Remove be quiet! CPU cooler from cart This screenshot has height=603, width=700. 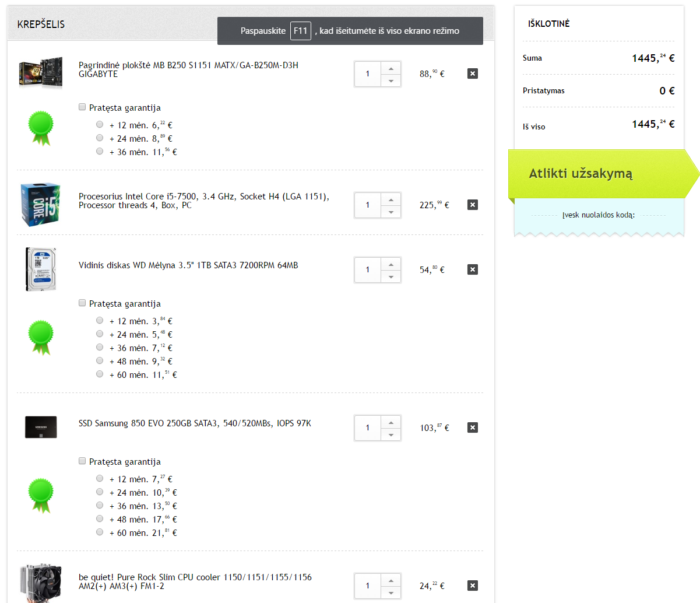[473, 586]
